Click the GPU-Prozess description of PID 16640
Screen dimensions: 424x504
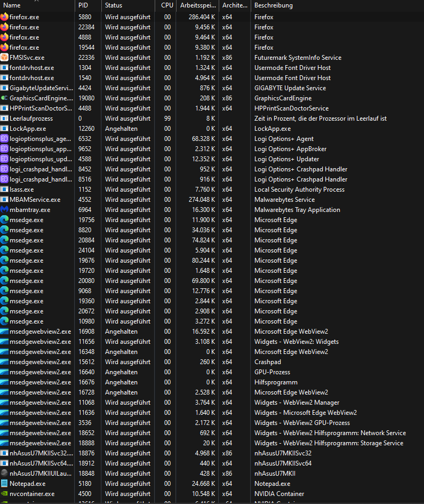tap(272, 372)
